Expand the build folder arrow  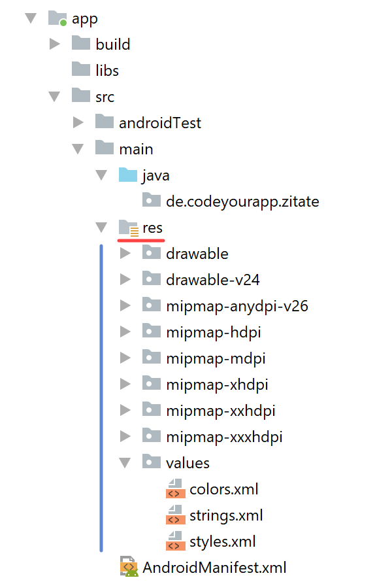tap(54, 44)
